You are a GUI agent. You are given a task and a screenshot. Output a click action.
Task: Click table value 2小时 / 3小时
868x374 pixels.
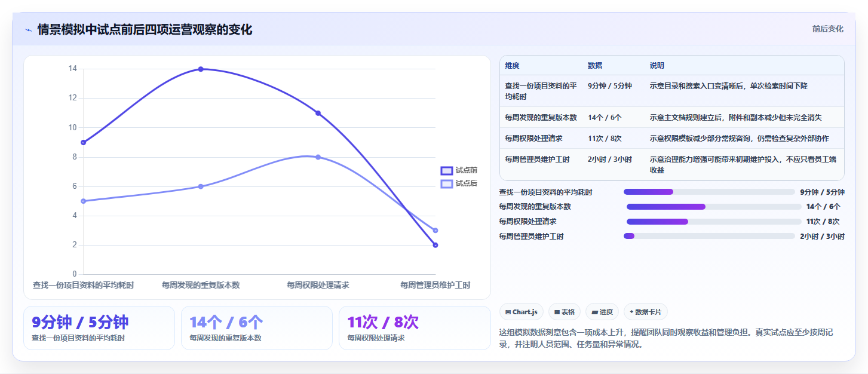tap(610, 159)
